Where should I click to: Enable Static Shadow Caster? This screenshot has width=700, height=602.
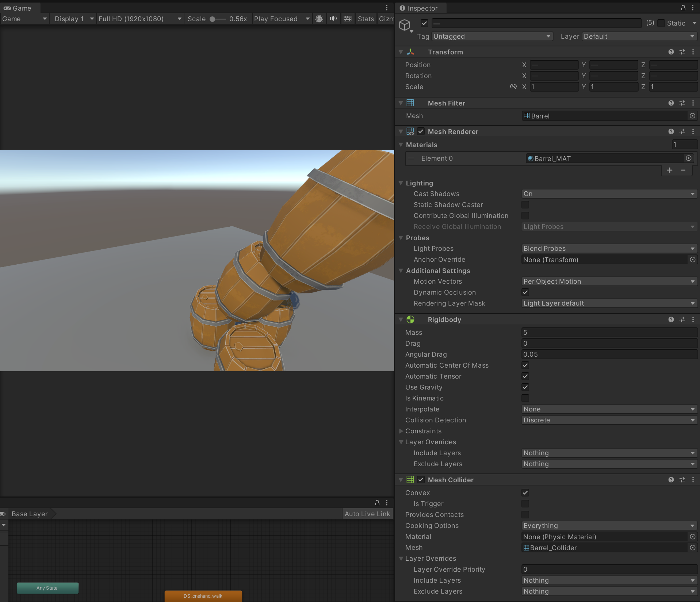[x=525, y=205]
